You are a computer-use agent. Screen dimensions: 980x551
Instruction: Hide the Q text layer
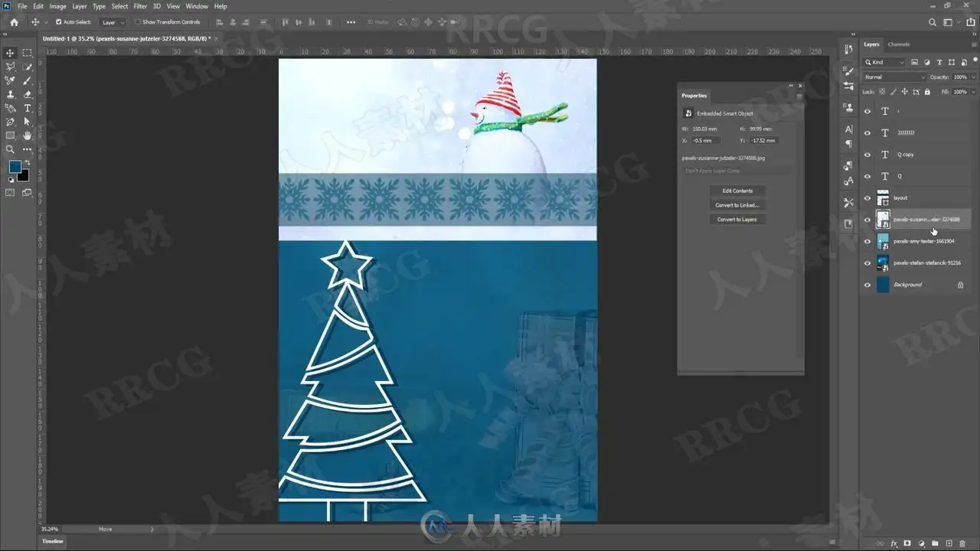867,176
